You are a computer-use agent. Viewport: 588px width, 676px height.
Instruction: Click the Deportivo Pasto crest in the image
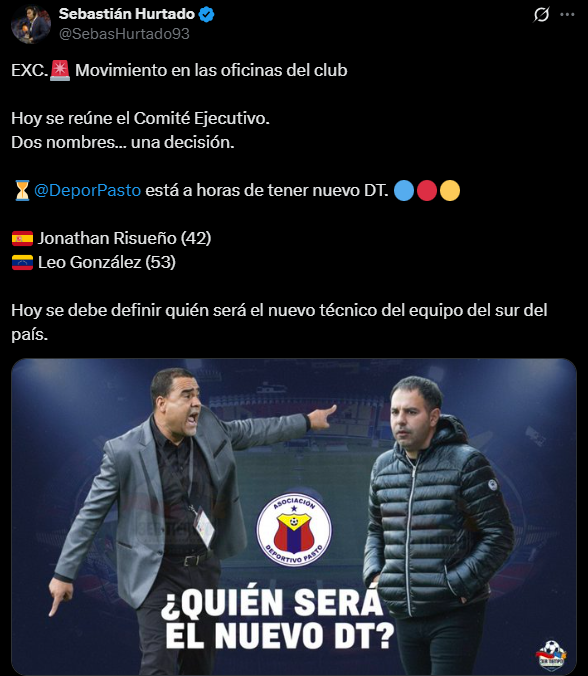pyautogui.click(x=294, y=529)
